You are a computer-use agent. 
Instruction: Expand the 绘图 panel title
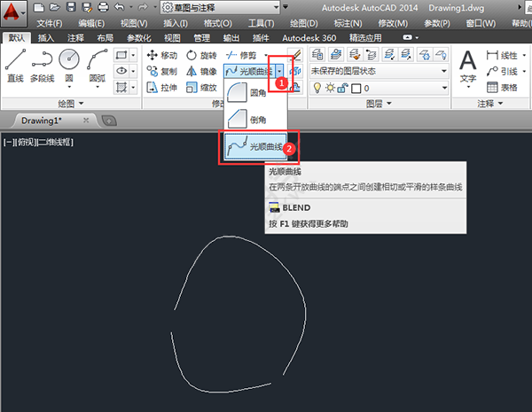tap(71, 104)
